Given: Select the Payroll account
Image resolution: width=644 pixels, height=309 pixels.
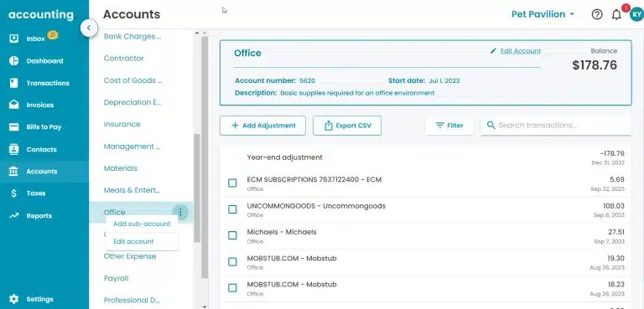Looking at the screenshot, I should click(x=116, y=278).
